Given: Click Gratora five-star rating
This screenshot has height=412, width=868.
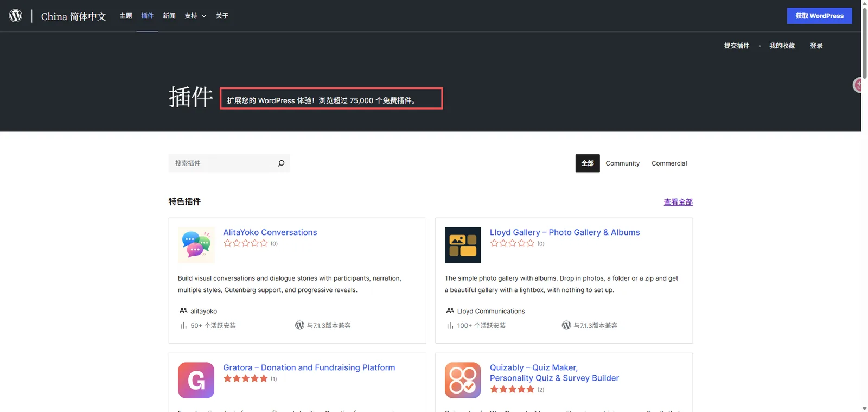Looking at the screenshot, I should [x=246, y=378].
